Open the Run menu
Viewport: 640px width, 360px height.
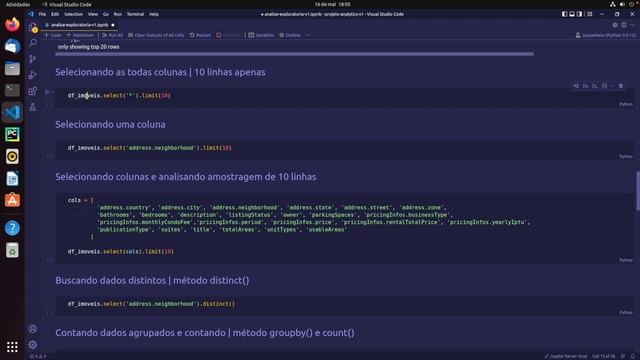click(118, 14)
